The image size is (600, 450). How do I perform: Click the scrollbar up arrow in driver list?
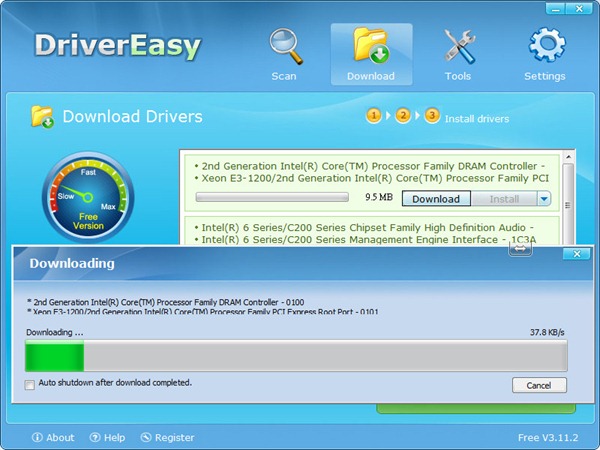pos(568,157)
